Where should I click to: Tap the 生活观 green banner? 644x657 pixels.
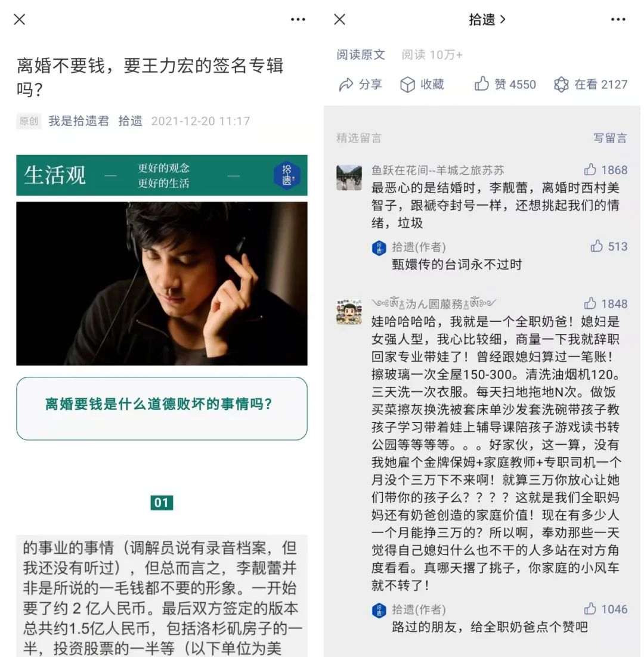click(x=162, y=175)
